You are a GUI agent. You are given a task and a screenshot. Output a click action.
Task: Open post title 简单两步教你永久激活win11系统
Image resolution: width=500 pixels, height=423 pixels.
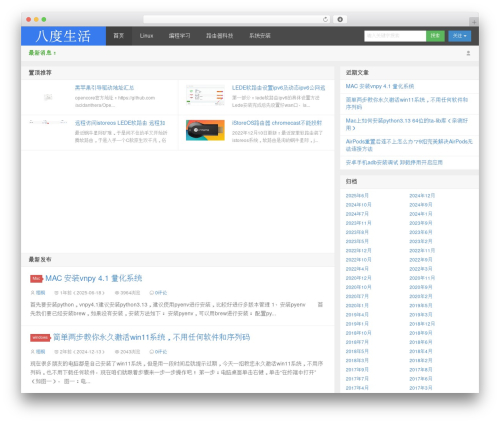pyautogui.click(x=151, y=337)
